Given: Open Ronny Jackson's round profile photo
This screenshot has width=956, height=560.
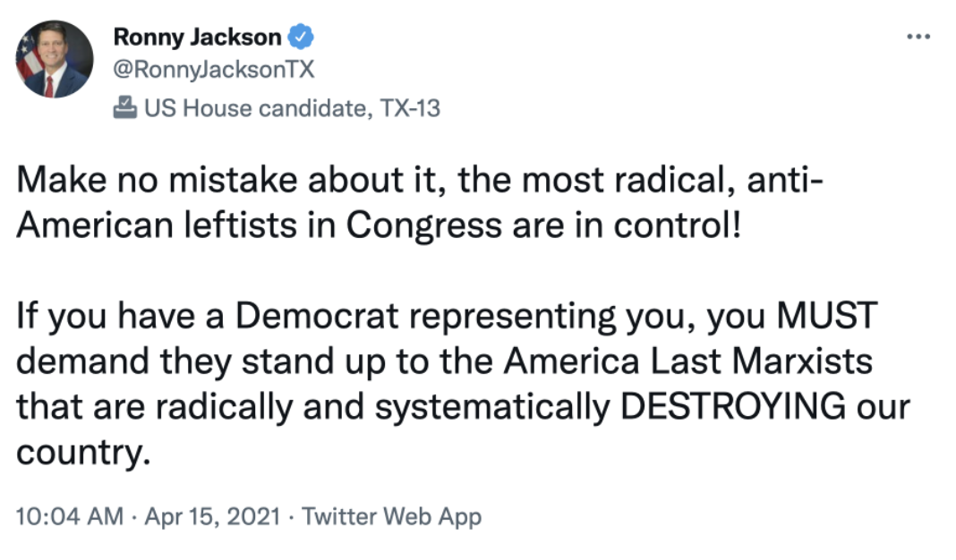Looking at the screenshot, I should pyautogui.click(x=55, y=59).
